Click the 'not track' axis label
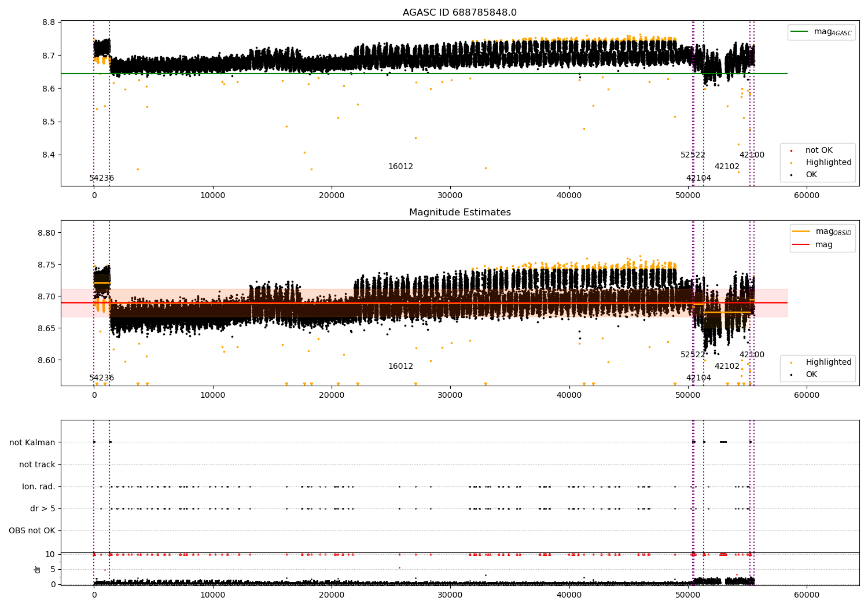The width and height of the screenshot is (868, 608). 37,465
